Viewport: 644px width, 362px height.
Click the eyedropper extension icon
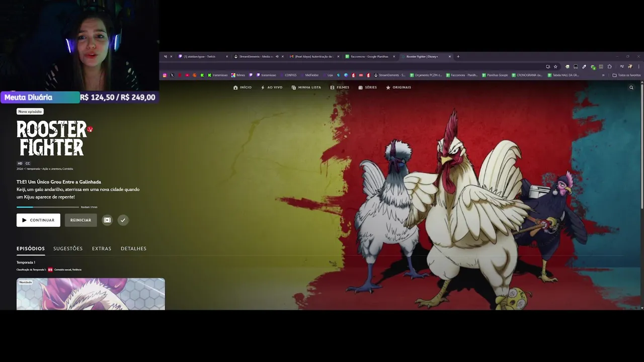point(584,66)
